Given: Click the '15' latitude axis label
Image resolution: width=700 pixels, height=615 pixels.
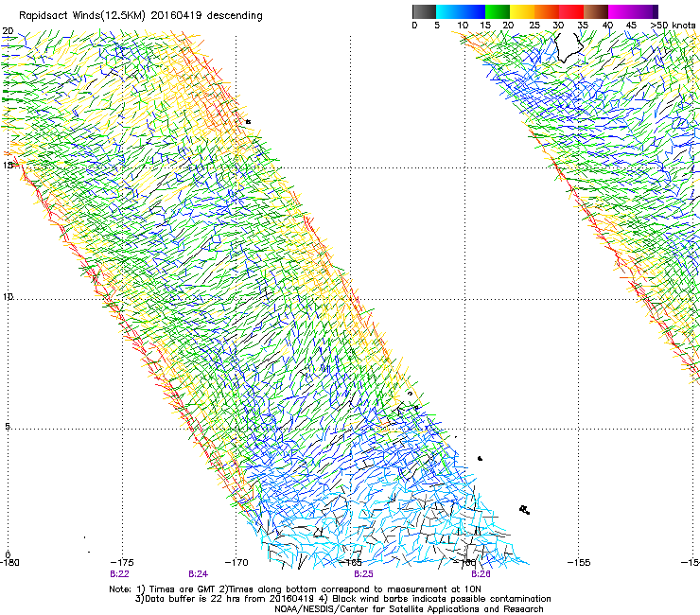Looking at the screenshot, I should (7, 166).
